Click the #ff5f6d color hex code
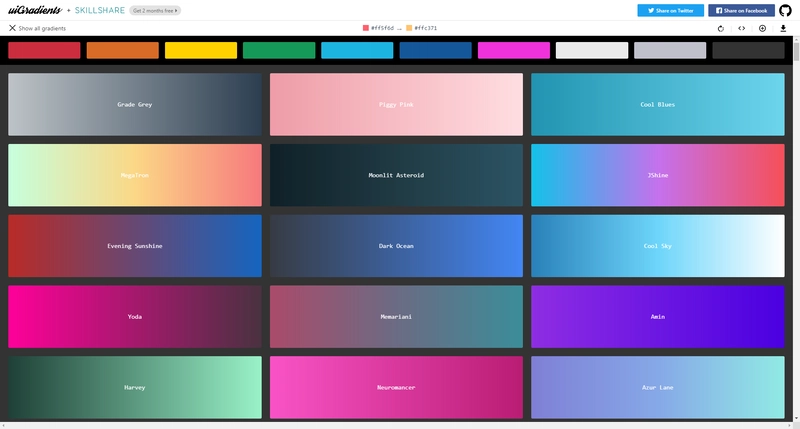Image resolution: width=800 pixels, height=429 pixels. click(382, 28)
